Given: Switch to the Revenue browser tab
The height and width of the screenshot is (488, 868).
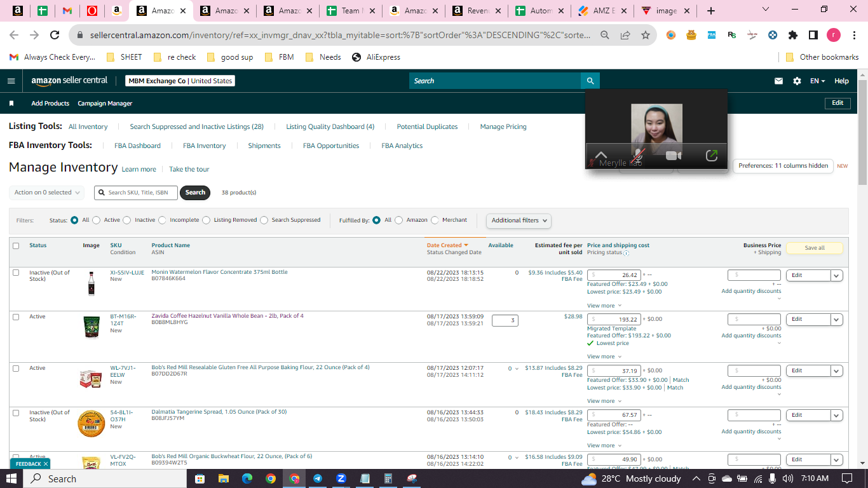Looking at the screenshot, I should pos(477,11).
